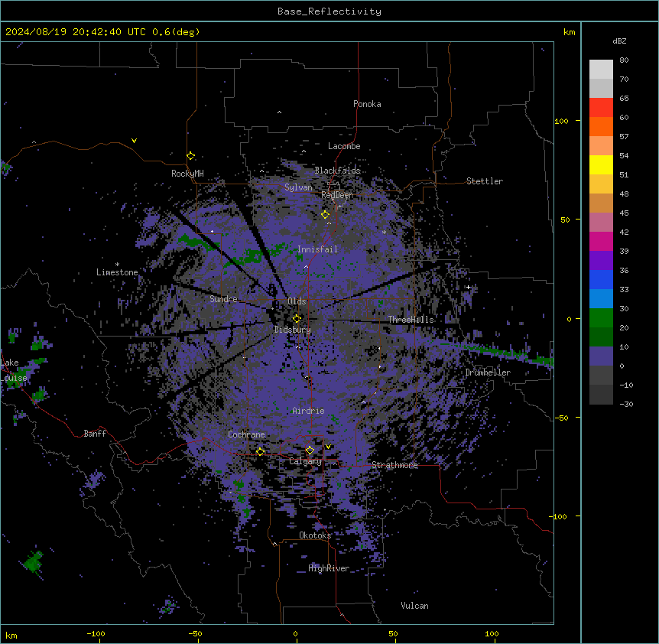Click the royal blue 36-33 dBZ swatch
Viewport: 659px width, 644px height.
coord(601,279)
